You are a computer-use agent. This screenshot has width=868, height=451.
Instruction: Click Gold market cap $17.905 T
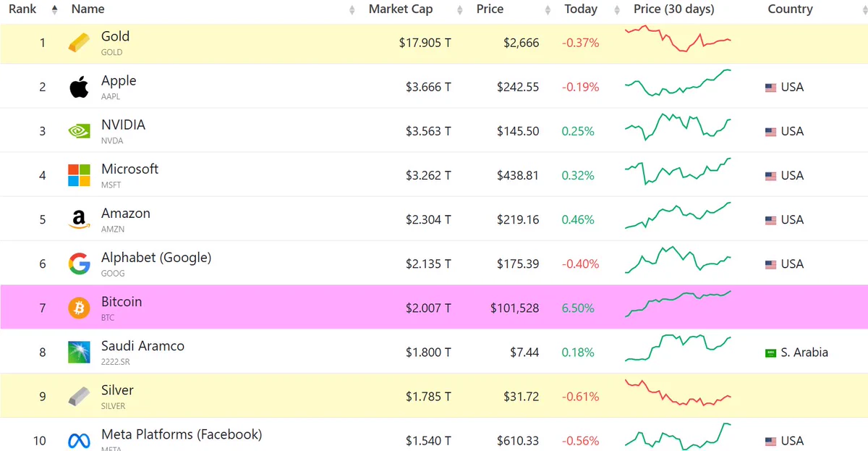425,43
